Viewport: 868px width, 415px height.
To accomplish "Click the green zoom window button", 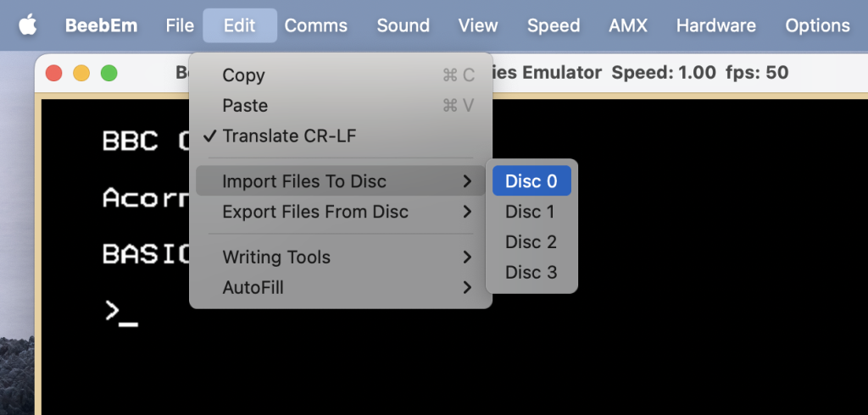I will click(109, 73).
